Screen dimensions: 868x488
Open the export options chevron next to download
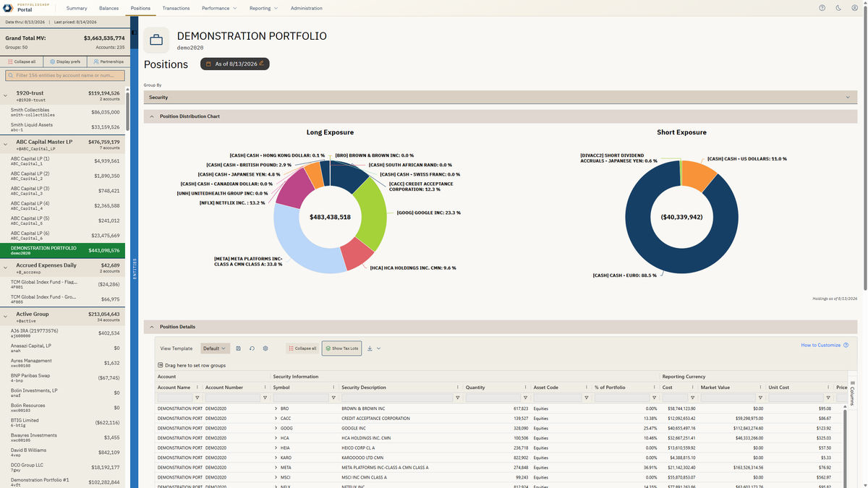[378, 348]
